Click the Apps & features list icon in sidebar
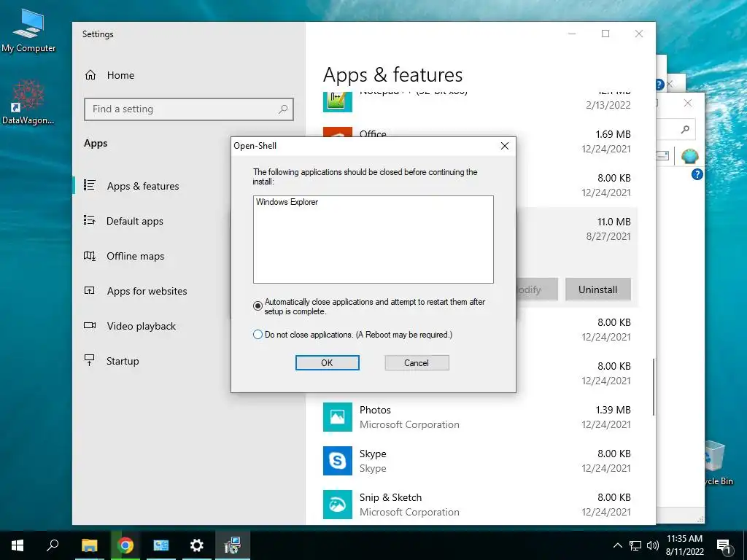The height and width of the screenshot is (560, 747). 90,184
